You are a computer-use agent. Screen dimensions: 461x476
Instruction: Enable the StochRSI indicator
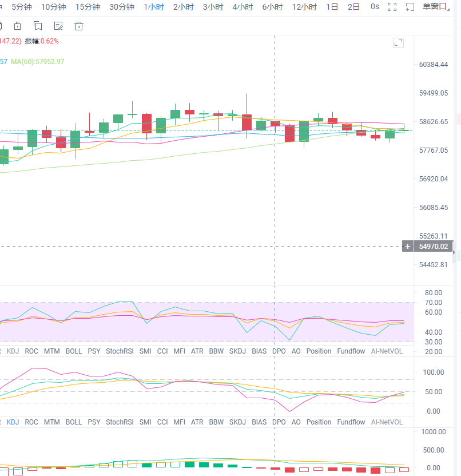(119, 351)
